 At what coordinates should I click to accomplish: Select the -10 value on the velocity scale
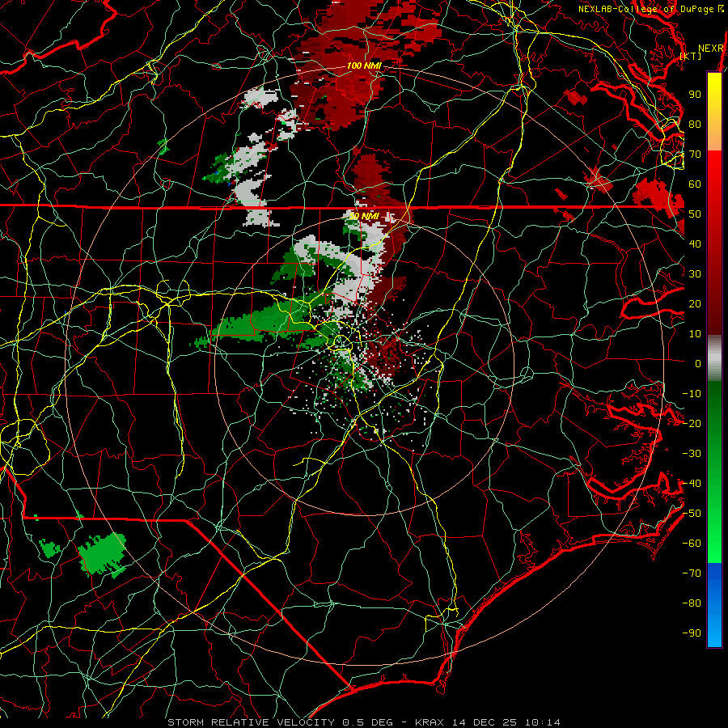[x=692, y=394]
